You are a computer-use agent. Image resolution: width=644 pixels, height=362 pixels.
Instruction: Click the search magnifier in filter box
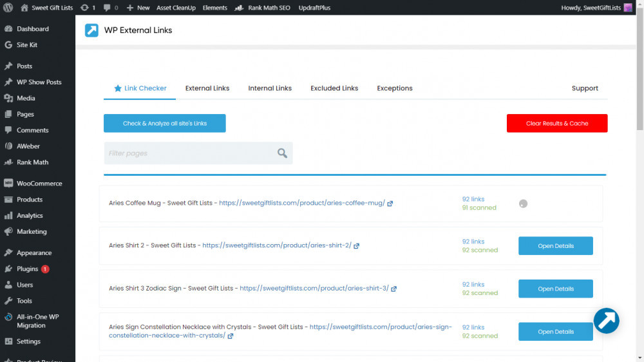[282, 153]
